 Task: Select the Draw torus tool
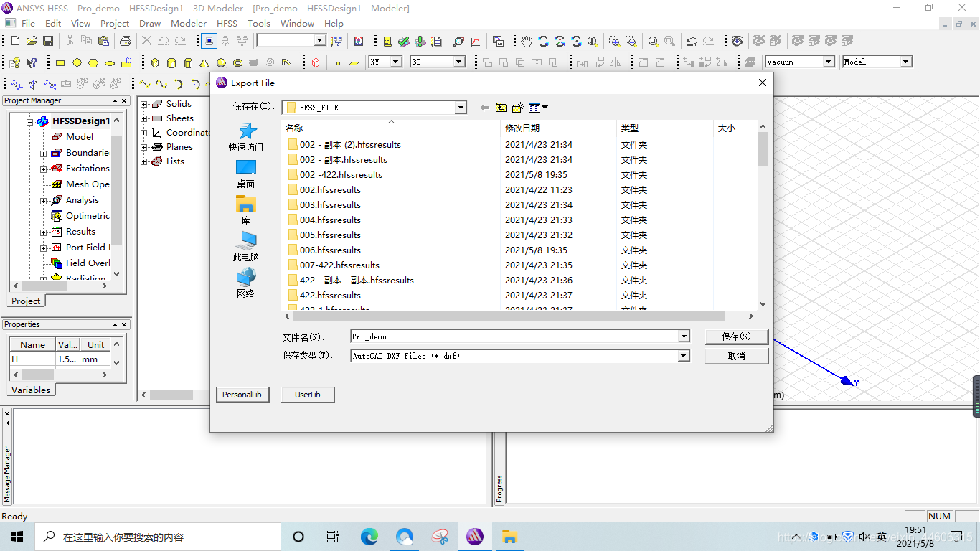click(x=237, y=62)
